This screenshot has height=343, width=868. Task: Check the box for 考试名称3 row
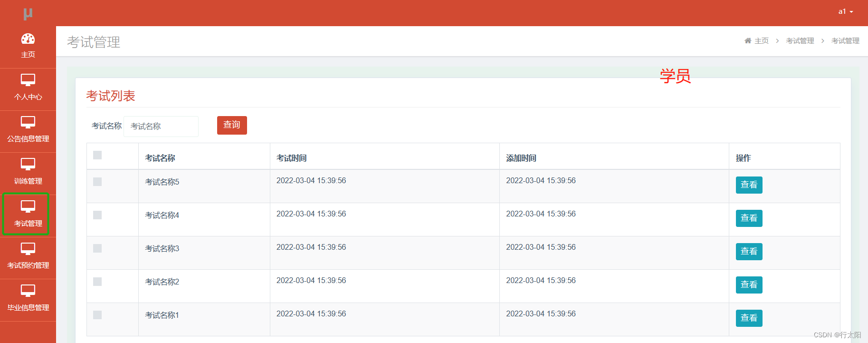pyautogui.click(x=97, y=248)
